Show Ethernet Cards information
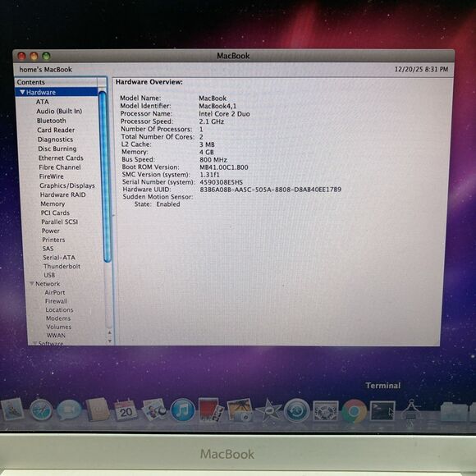 [61, 158]
